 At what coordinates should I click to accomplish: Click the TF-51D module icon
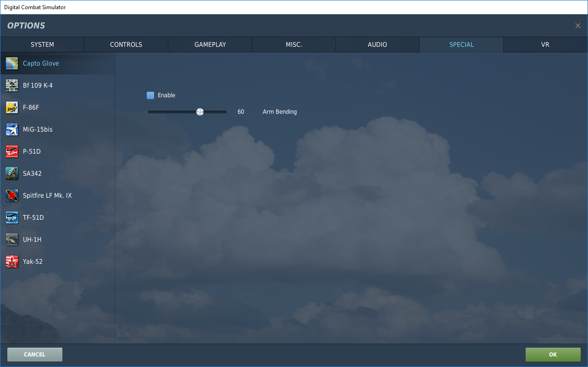[x=12, y=217]
